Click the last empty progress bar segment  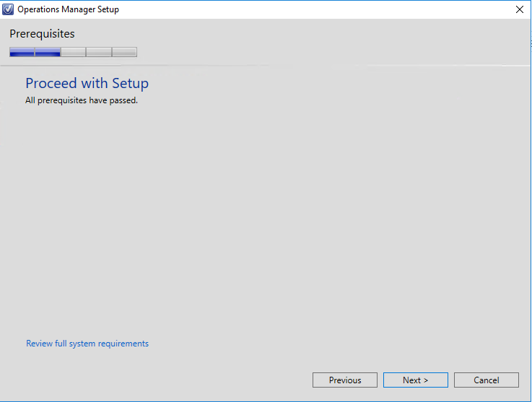(124, 52)
